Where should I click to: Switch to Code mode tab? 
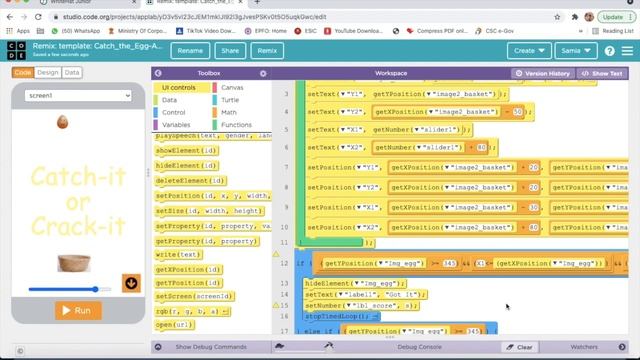(x=23, y=73)
